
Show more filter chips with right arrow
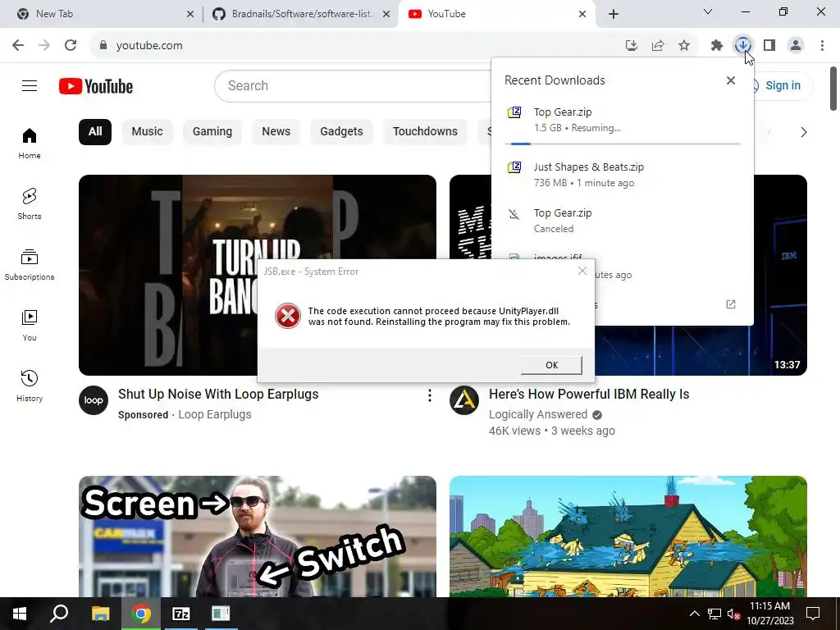(803, 132)
